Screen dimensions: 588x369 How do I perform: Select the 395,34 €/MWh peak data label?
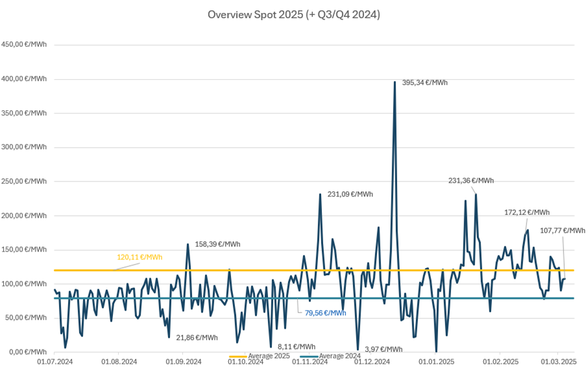click(x=424, y=83)
